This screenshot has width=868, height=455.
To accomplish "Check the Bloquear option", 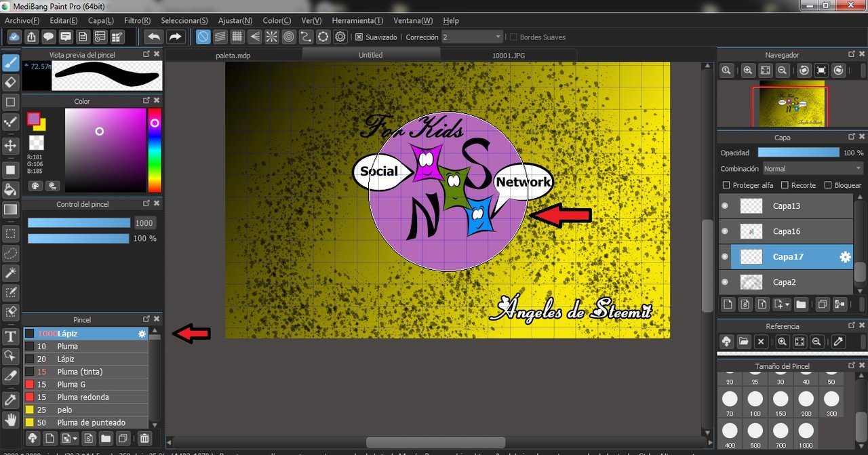I will pos(828,185).
